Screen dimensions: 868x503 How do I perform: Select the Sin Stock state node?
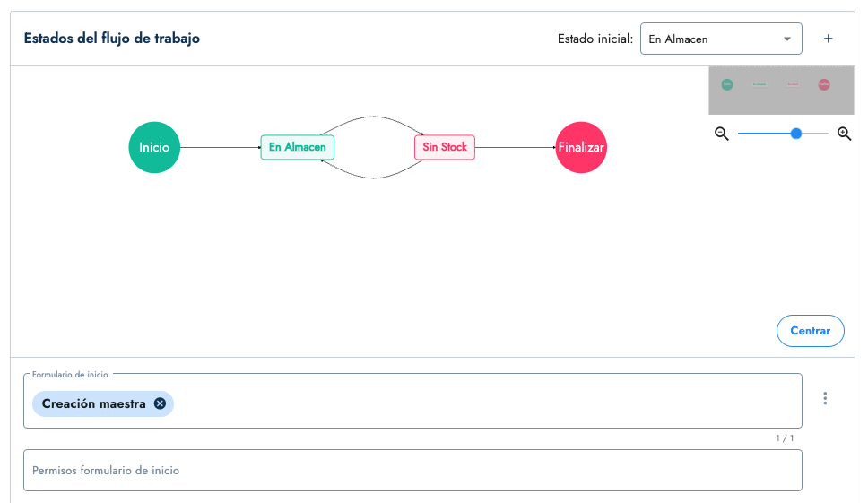click(445, 147)
